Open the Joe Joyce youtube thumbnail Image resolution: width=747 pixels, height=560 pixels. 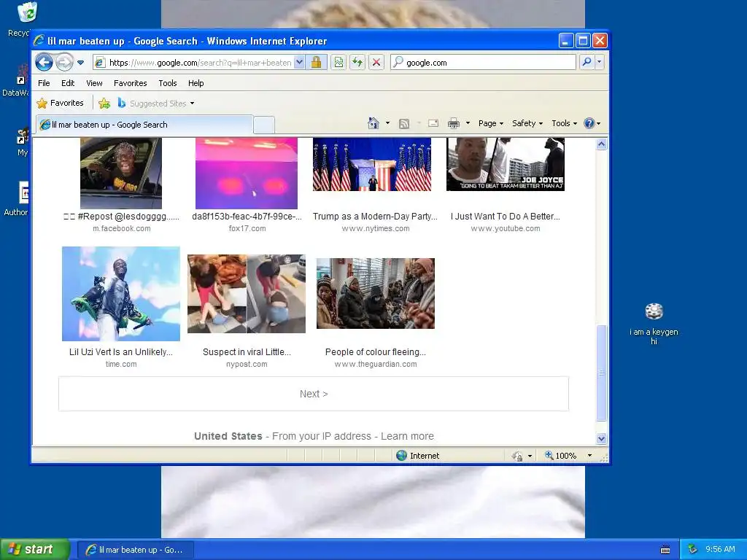[x=506, y=164]
